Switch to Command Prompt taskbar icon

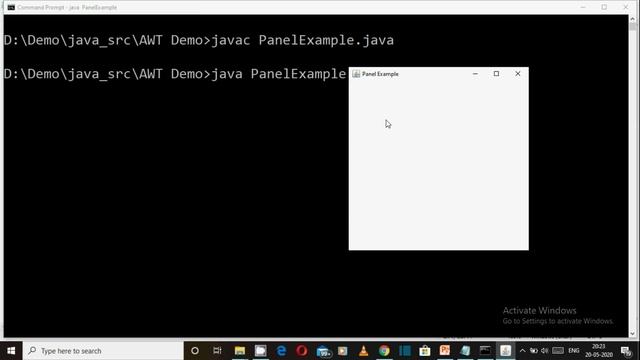485,351
